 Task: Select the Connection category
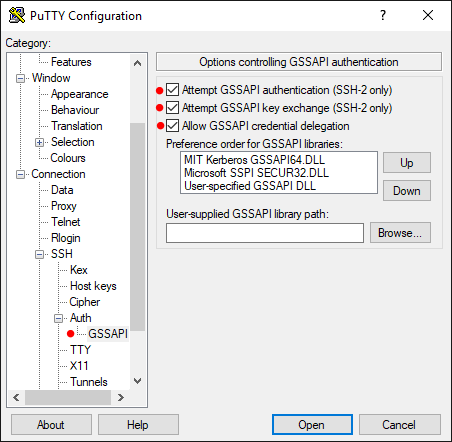point(58,174)
